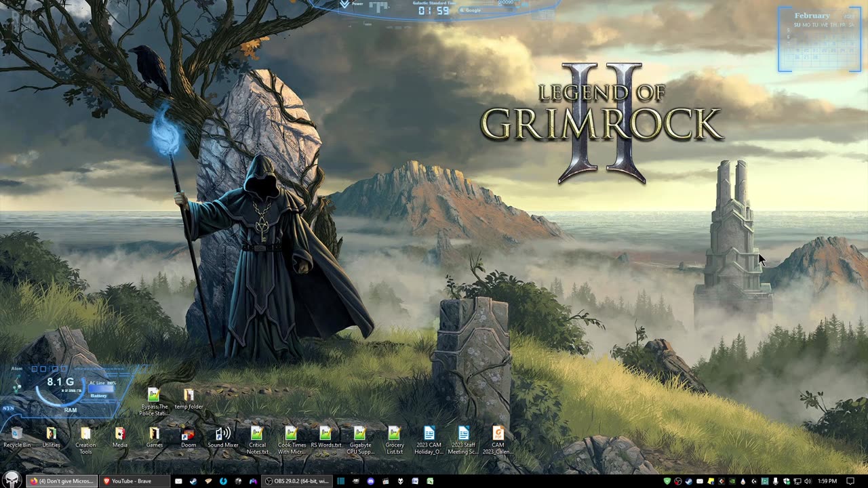Open the Creation Tools folder
Image resolution: width=868 pixels, height=488 pixels.
pyautogui.click(x=85, y=440)
